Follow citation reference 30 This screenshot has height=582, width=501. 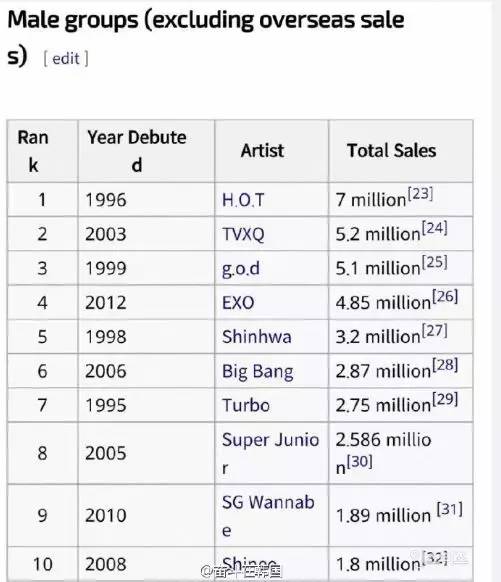pos(359,462)
